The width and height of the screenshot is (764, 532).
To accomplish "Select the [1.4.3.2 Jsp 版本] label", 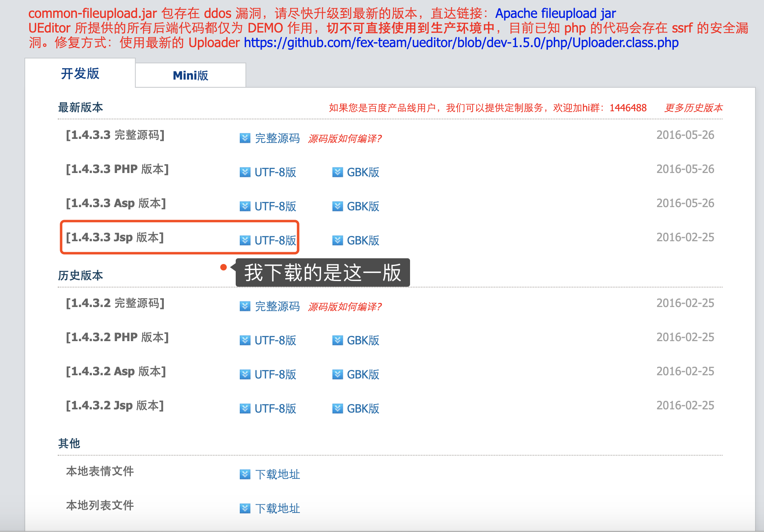I will [x=115, y=405].
